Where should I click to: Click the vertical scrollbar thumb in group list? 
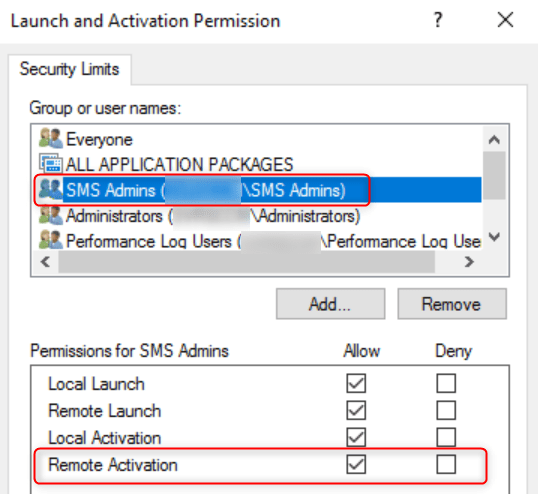click(494, 175)
